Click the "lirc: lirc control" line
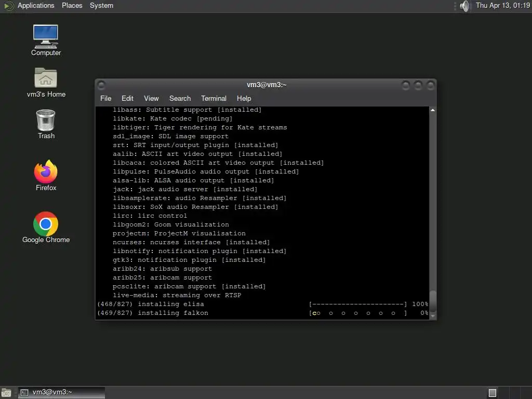This screenshot has height=399, width=532. [150, 216]
